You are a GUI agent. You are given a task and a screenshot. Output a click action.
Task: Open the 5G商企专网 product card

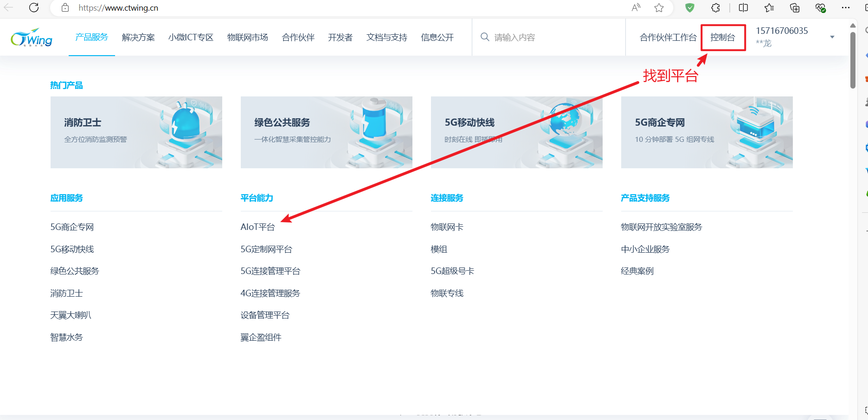point(707,132)
